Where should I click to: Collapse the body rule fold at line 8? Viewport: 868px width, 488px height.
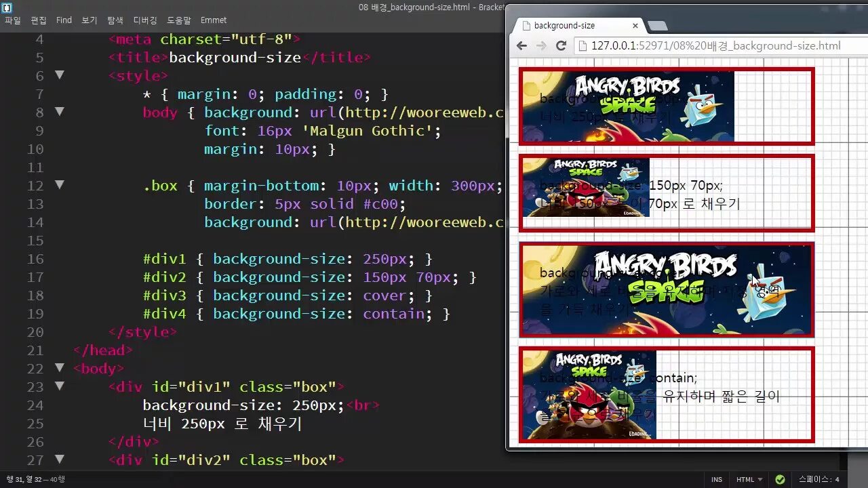(x=59, y=112)
